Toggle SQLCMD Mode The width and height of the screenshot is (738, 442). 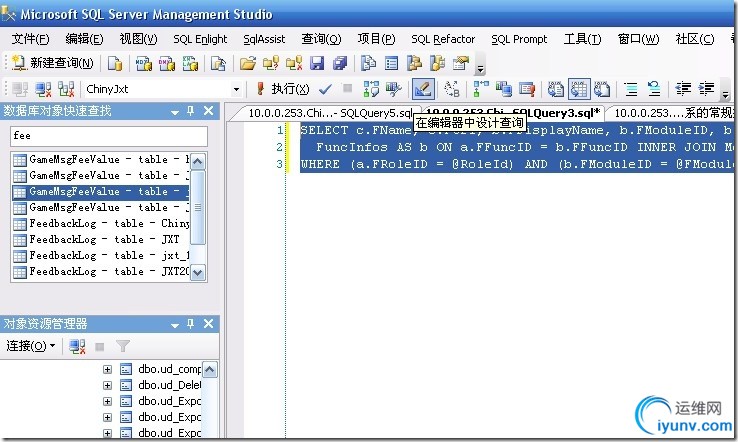point(527,89)
